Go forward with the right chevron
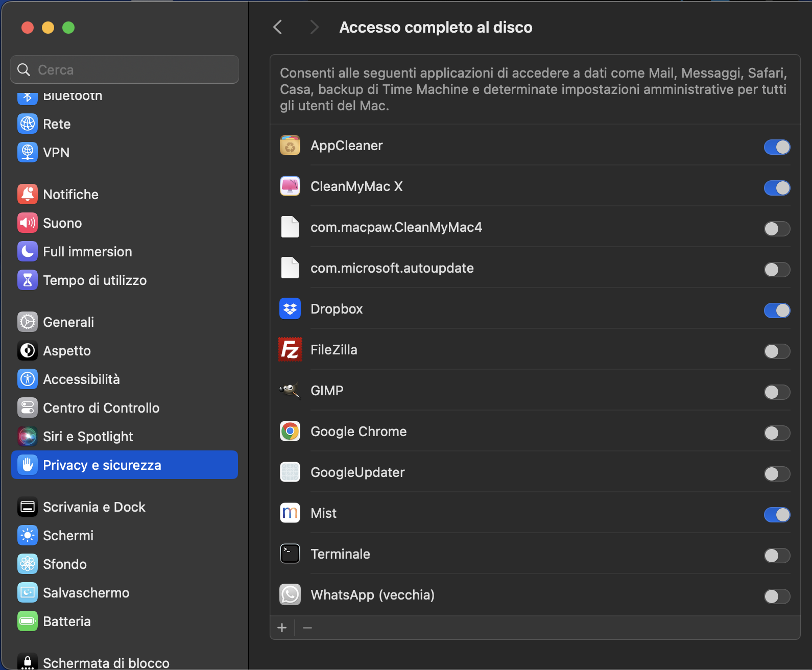 click(314, 27)
